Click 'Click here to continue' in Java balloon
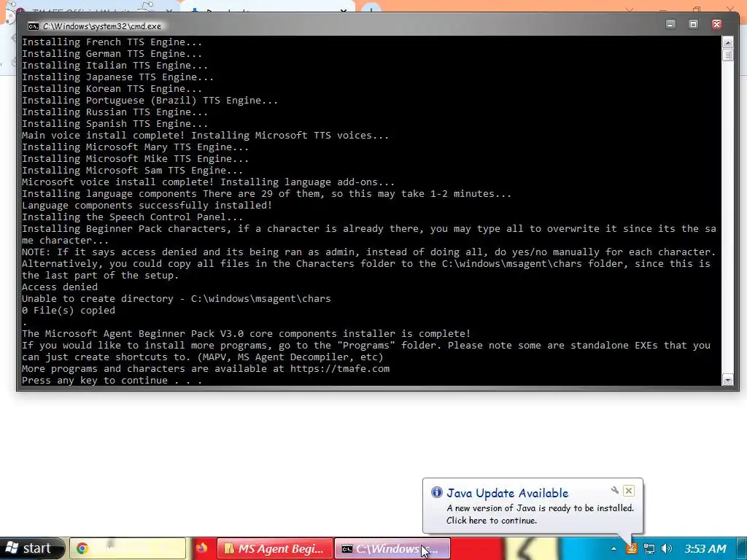Image resolution: width=747 pixels, height=560 pixels. (492, 521)
